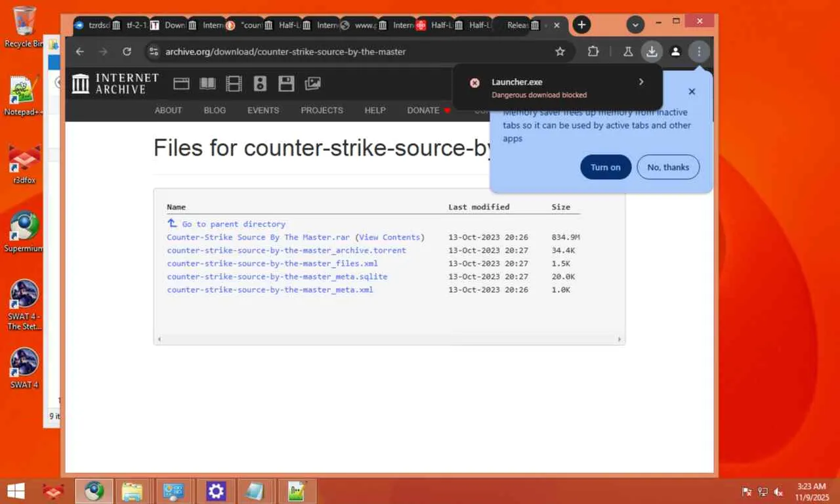Open the Windows Start button
Screen dimensions: 840x504
(16, 491)
